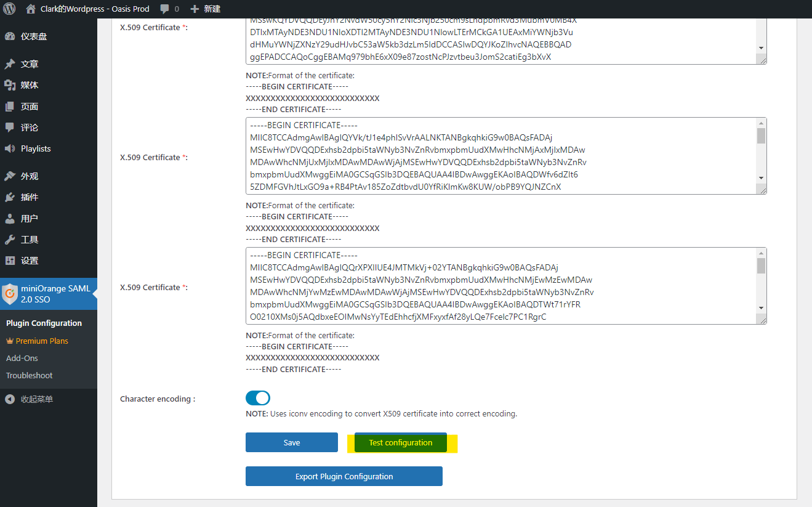Open comments bubble icon in admin bar
This screenshot has height=507, width=812.
[164, 9]
